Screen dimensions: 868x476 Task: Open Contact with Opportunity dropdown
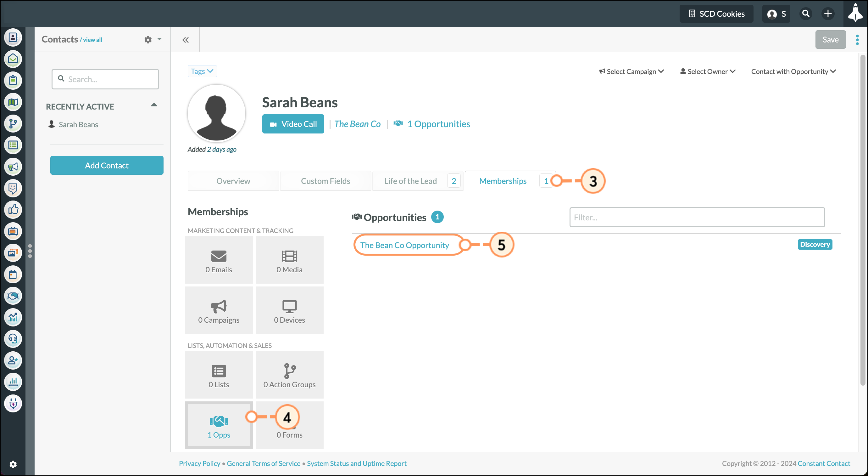[793, 71]
